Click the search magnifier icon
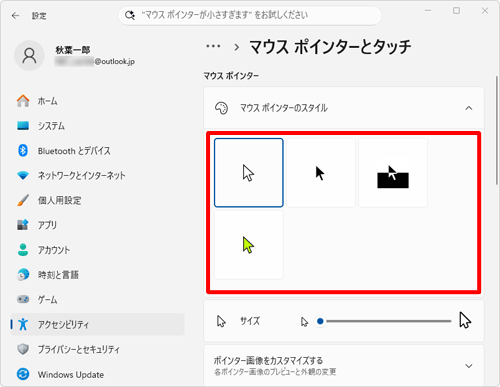The height and width of the screenshot is (387, 500). (130, 15)
